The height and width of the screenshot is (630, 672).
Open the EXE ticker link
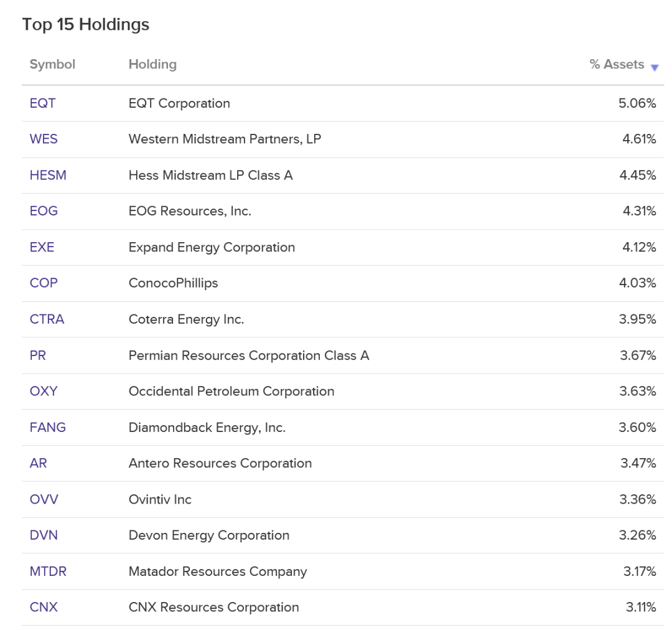[x=42, y=247]
